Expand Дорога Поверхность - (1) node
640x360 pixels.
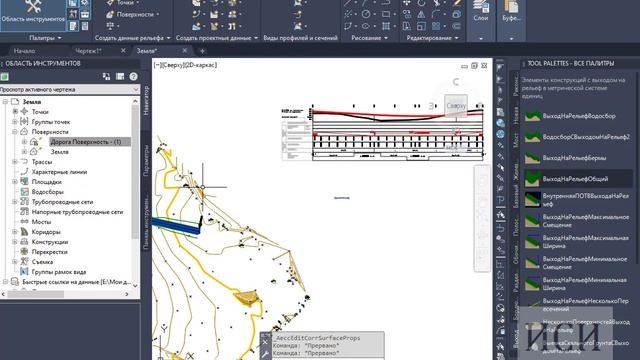tap(24, 142)
